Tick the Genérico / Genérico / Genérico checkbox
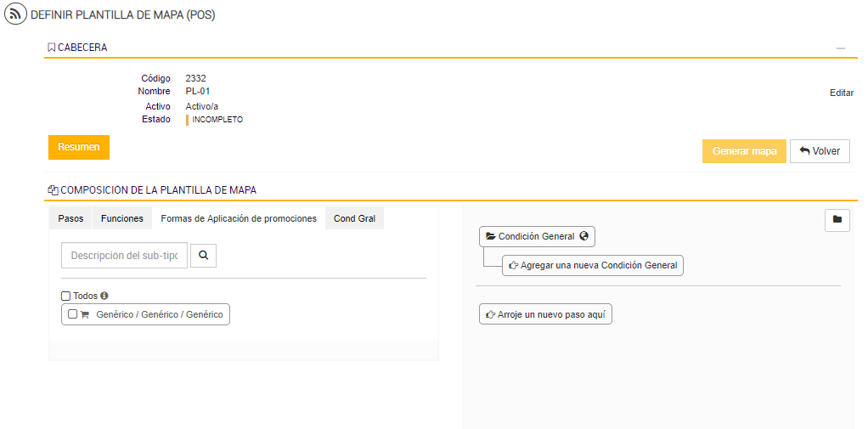The width and height of the screenshot is (868, 429). tap(72, 314)
